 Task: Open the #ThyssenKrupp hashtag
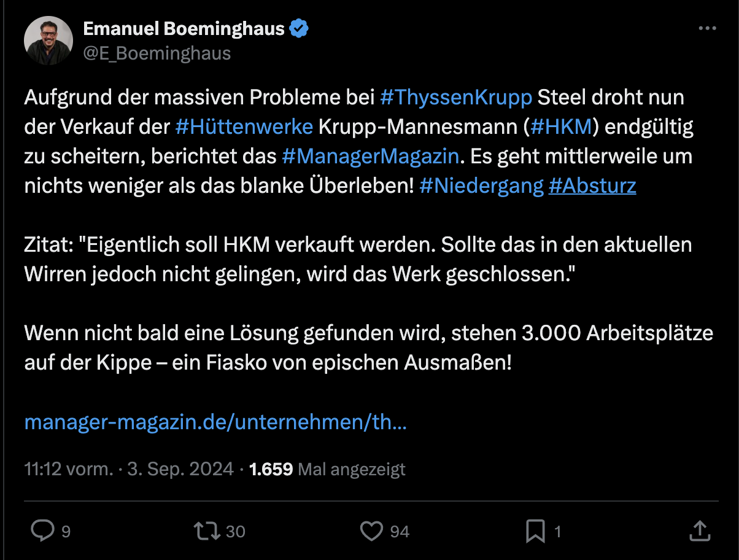click(457, 97)
